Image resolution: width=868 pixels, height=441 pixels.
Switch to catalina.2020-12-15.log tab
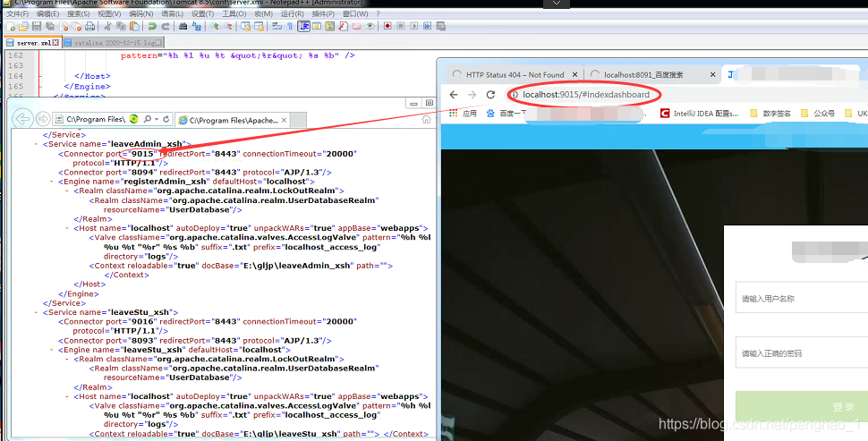click(x=114, y=43)
